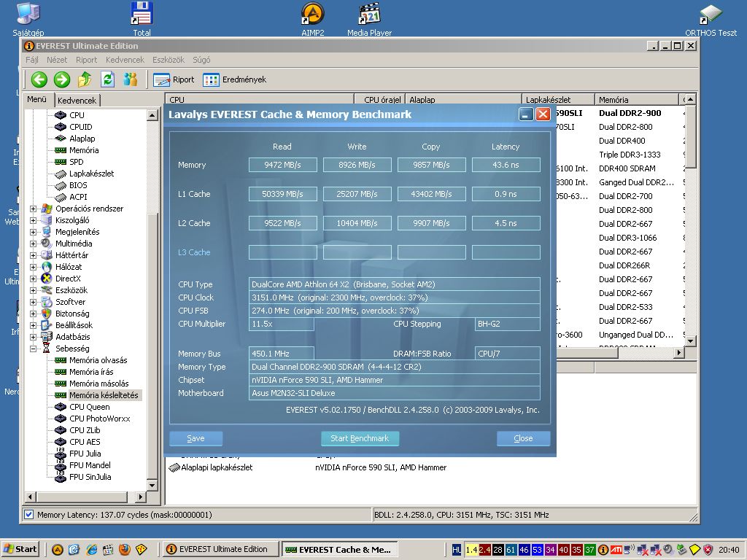747x560 pixels.
Task: Select CPU ZLib benchmark
Action: point(85,430)
